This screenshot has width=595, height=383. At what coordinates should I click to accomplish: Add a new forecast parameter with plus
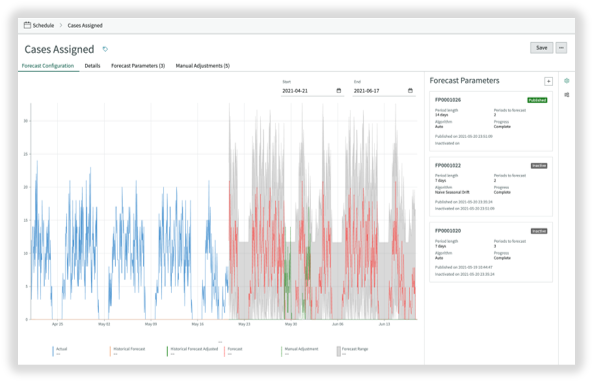548,81
